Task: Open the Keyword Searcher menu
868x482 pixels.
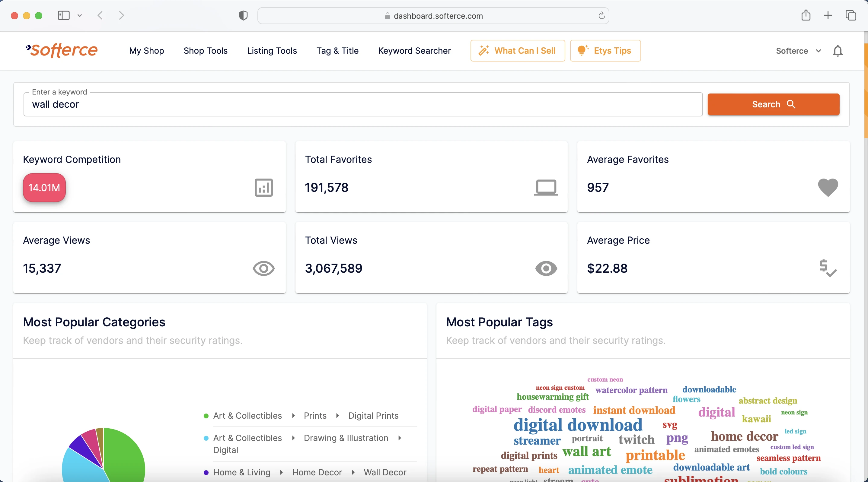Action: pyautogui.click(x=414, y=51)
